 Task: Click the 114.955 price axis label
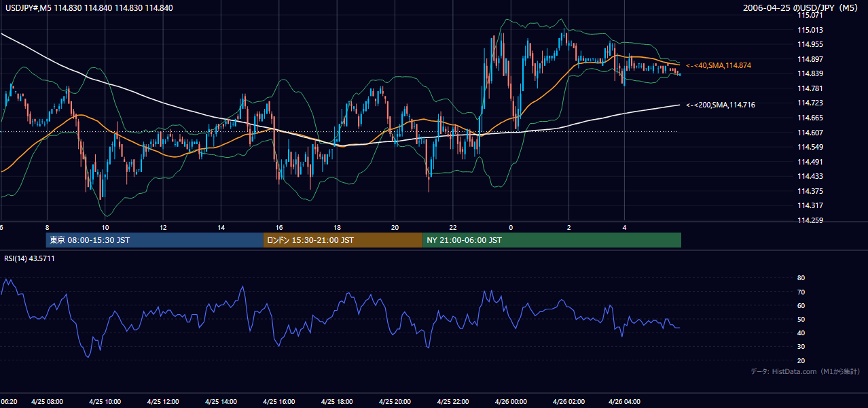click(810, 44)
